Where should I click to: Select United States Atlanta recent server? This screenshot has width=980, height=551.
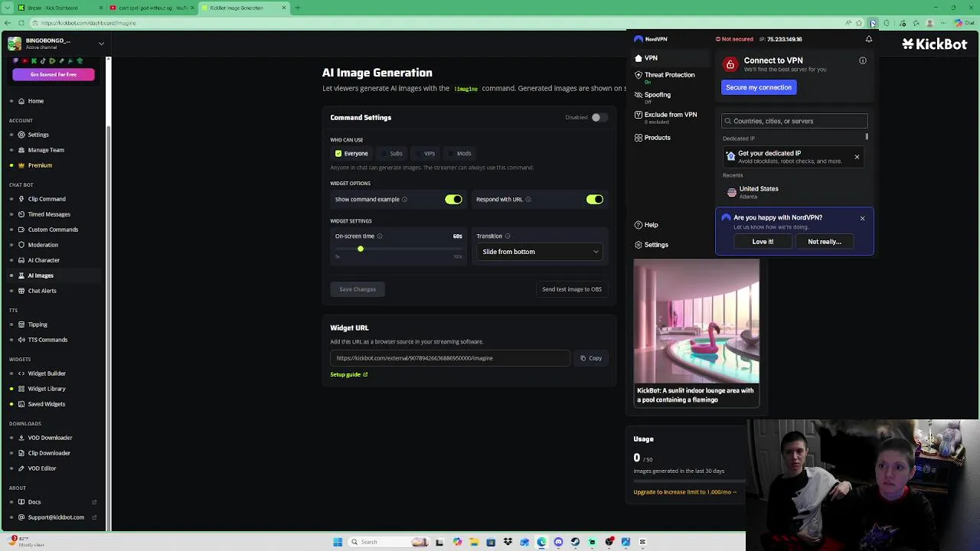(x=793, y=192)
